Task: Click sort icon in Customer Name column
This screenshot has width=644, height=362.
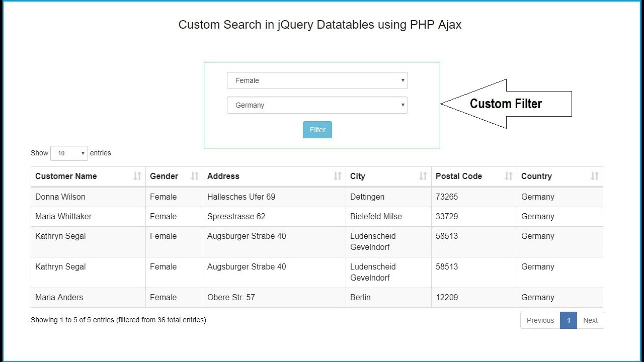Action: coord(137,176)
